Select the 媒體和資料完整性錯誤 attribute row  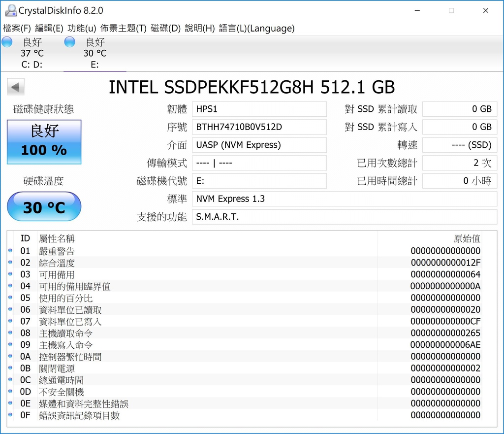[x=244, y=403]
